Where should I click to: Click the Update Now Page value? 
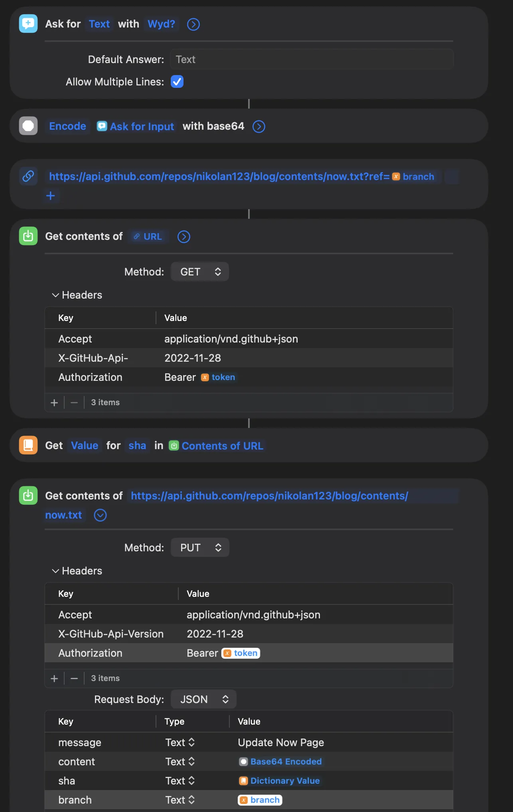click(x=281, y=743)
